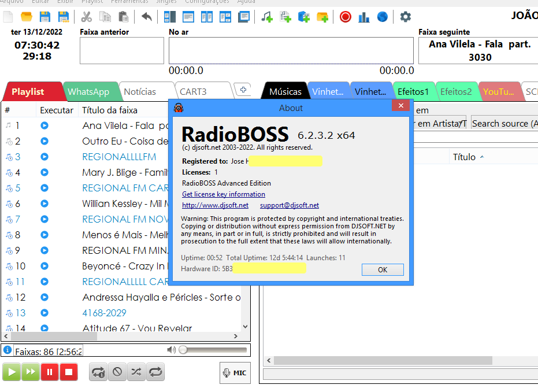This screenshot has width=538, height=392.
Task: Switch to the red YouTu... tab
Action: (x=499, y=92)
